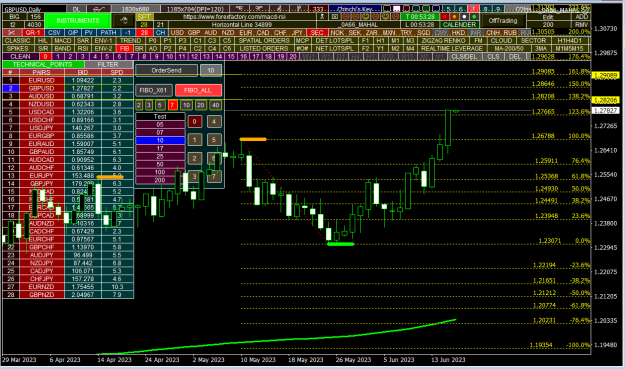Select the JPY currency filter
Screen dimensions: 625x369
coord(297,33)
